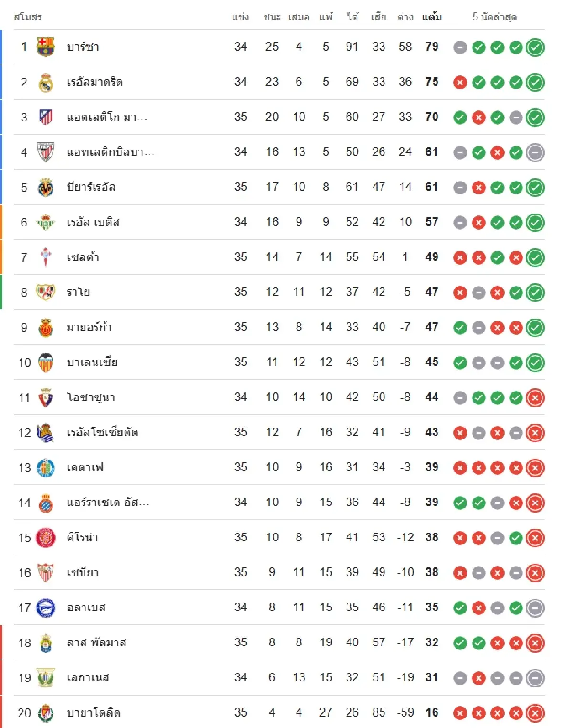Click the แต้ม points column header
The image size is (573, 728).
tap(432, 17)
